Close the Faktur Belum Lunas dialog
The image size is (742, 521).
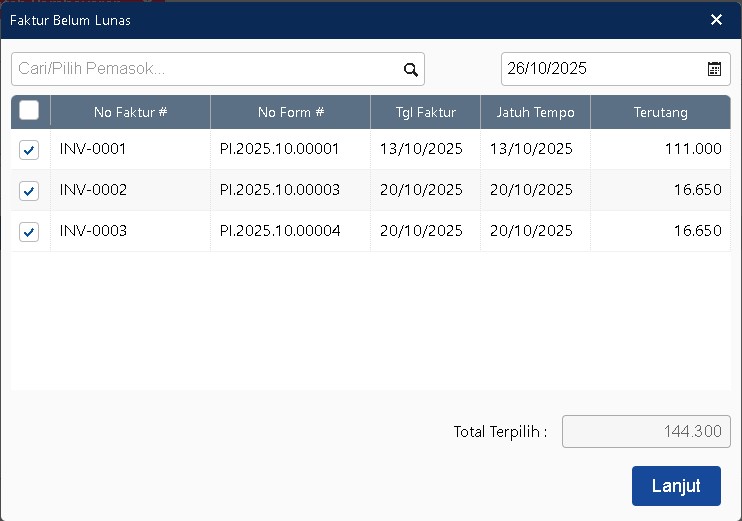click(716, 20)
